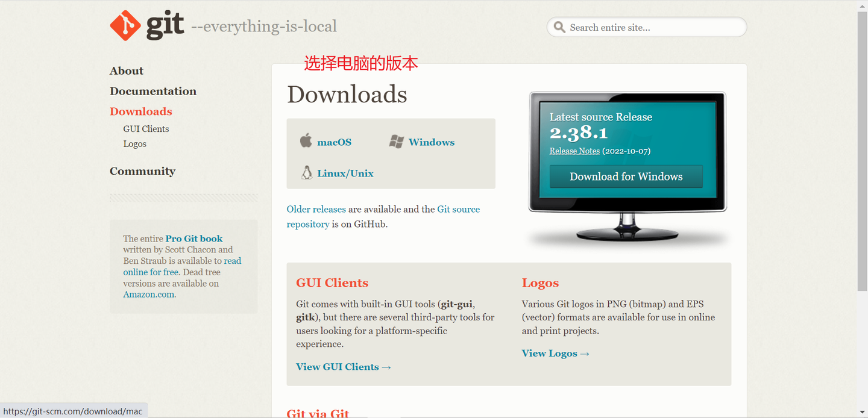Viewport: 868px width, 418px height.
Task: Open the Release Notes link
Action: [574, 151]
